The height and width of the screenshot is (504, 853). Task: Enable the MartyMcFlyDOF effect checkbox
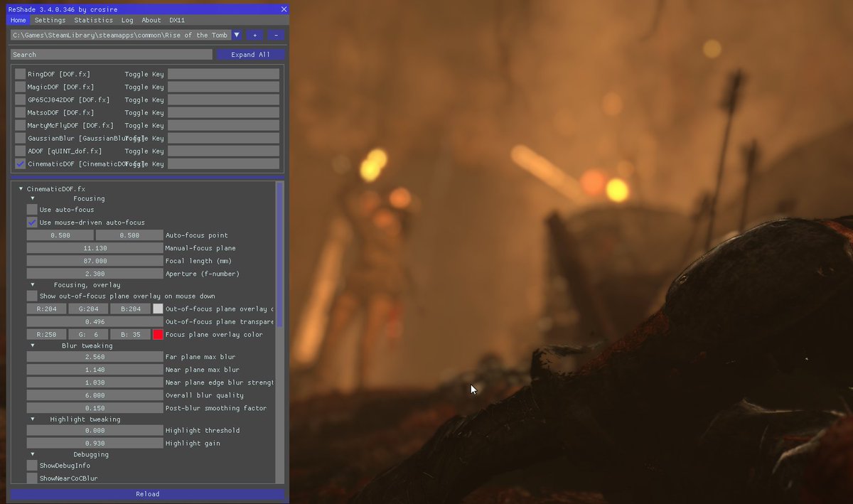coord(20,125)
